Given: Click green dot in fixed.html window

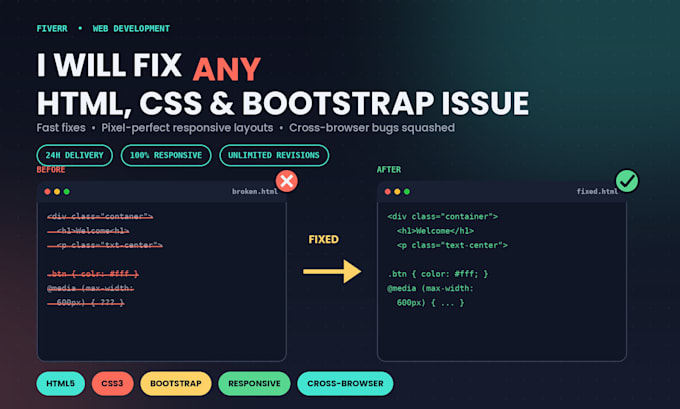Looking at the screenshot, I should click(x=406, y=192).
